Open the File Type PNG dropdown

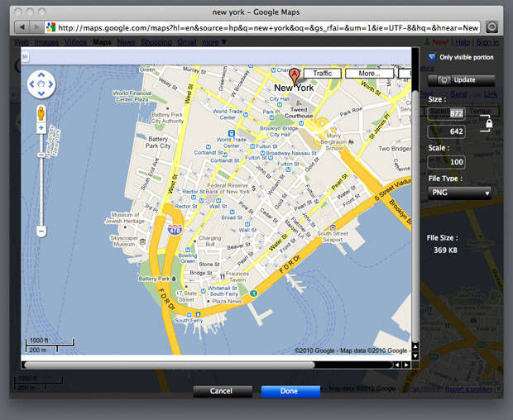pos(459,193)
